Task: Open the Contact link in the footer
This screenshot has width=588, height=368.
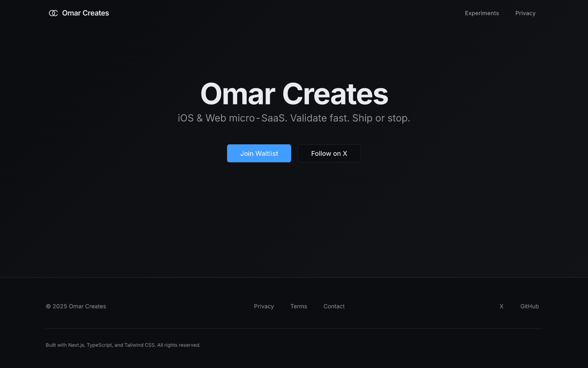Action: (334, 306)
